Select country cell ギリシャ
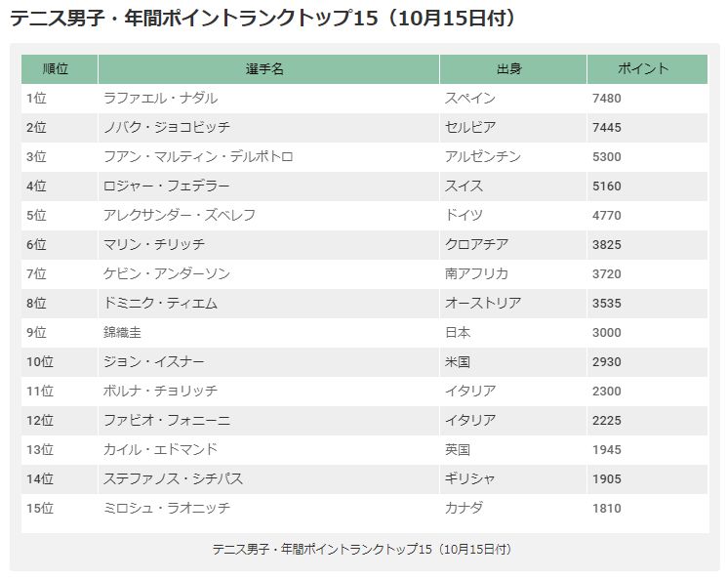Viewport: 728px width, 579px height. pyautogui.click(x=513, y=479)
